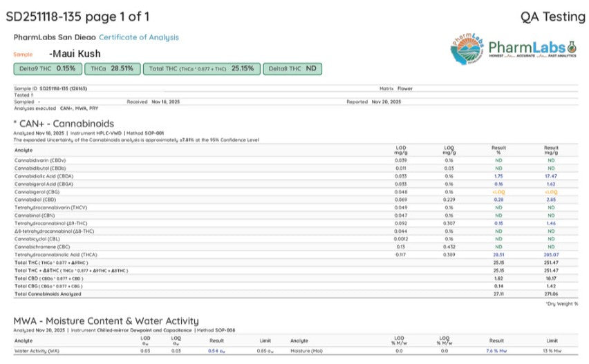Click the orange <LOQ result for Cannabigerol
Image resolution: width=589 pixels, height=364 pixels.
pyautogui.click(x=498, y=191)
